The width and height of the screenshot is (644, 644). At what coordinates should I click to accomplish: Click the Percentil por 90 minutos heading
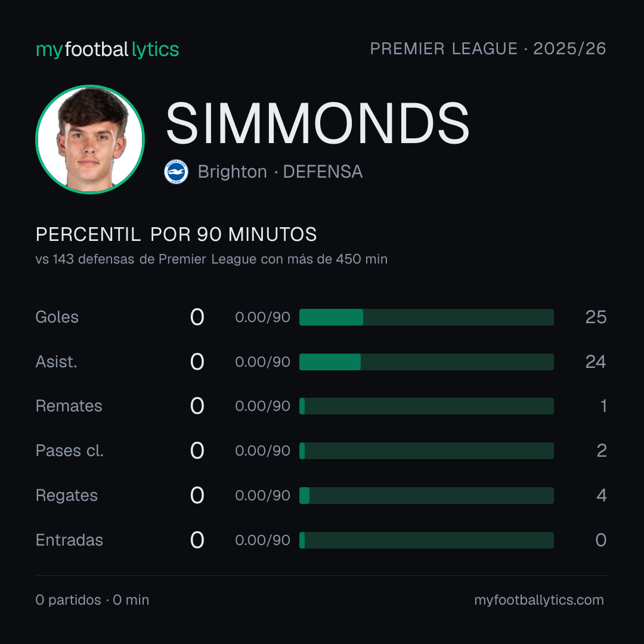176,234
